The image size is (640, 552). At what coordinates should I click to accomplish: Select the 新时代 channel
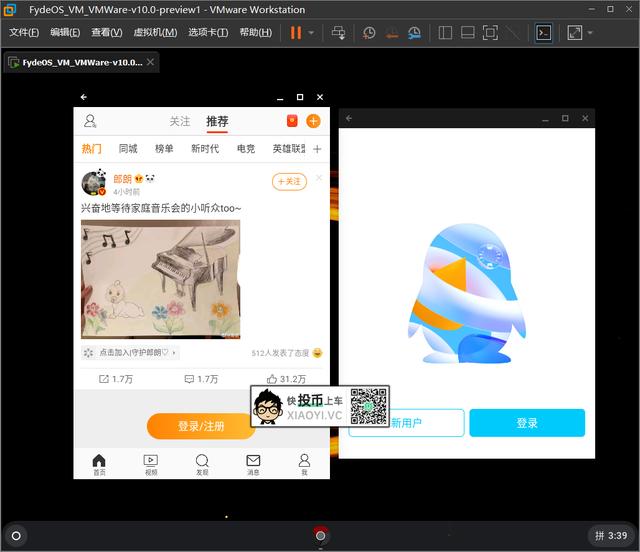tap(205, 149)
